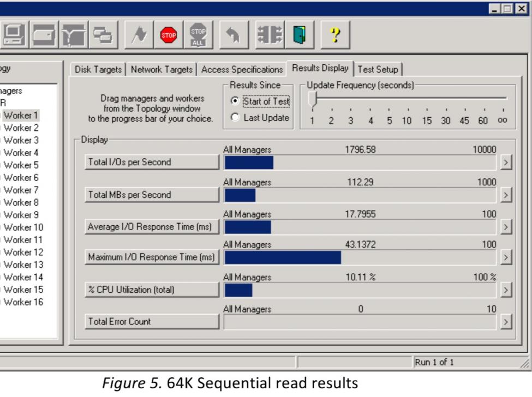Click the 43.1372 maximum response time value
Viewport: 532px width, 397px height.
(360, 244)
